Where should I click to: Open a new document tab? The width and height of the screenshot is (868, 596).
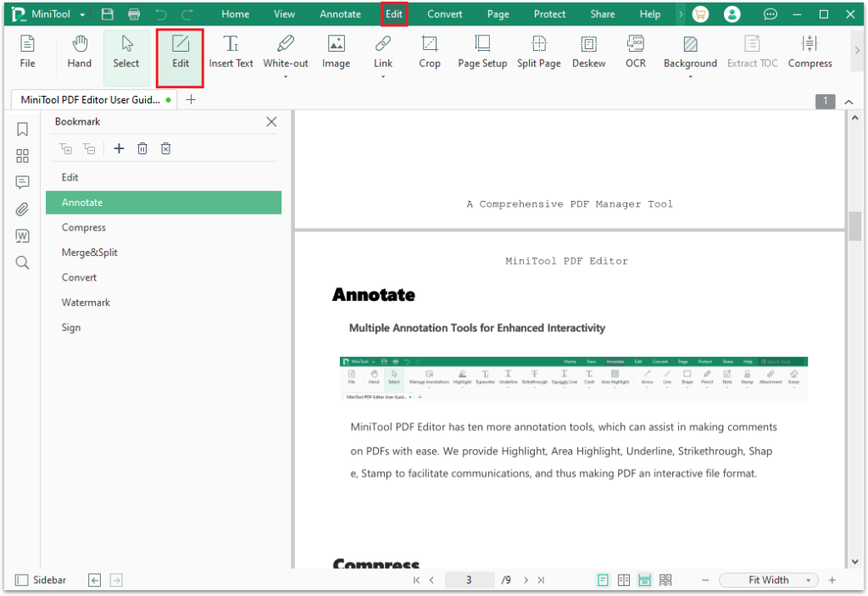coord(191,100)
